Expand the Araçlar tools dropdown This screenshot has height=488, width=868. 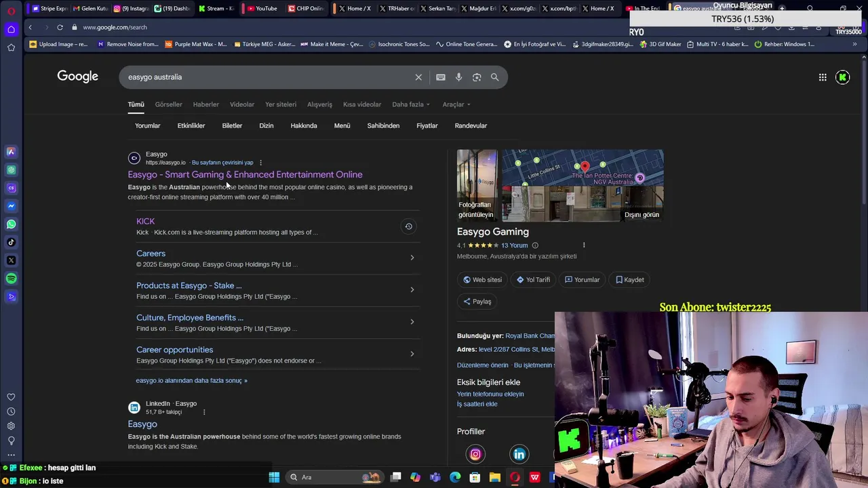(456, 104)
